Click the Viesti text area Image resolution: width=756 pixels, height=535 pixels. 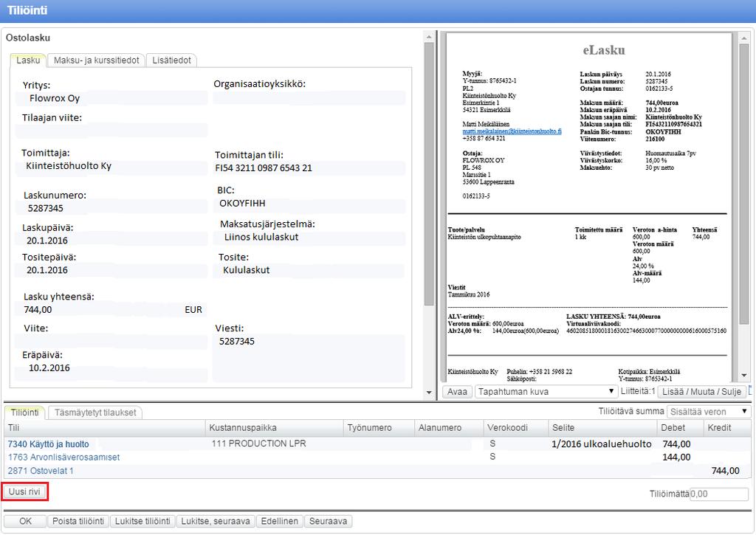(309, 359)
